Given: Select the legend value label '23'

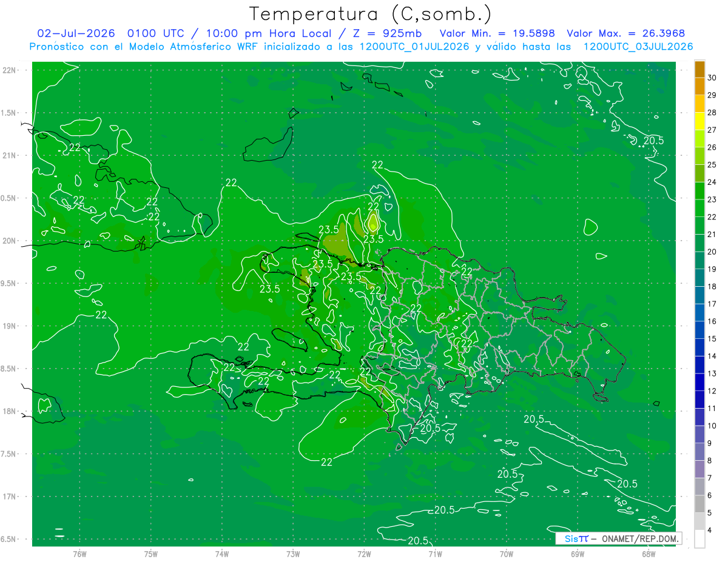Looking at the screenshot, I should pos(712,199).
